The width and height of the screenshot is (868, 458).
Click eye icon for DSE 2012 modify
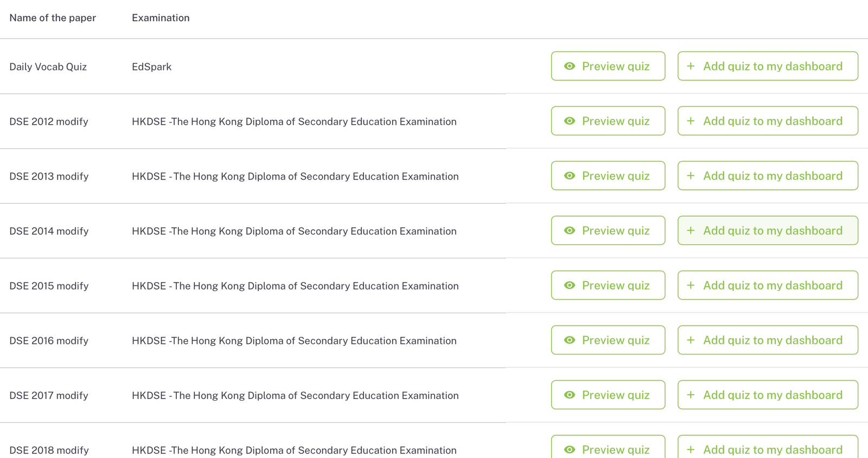pos(569,121)
